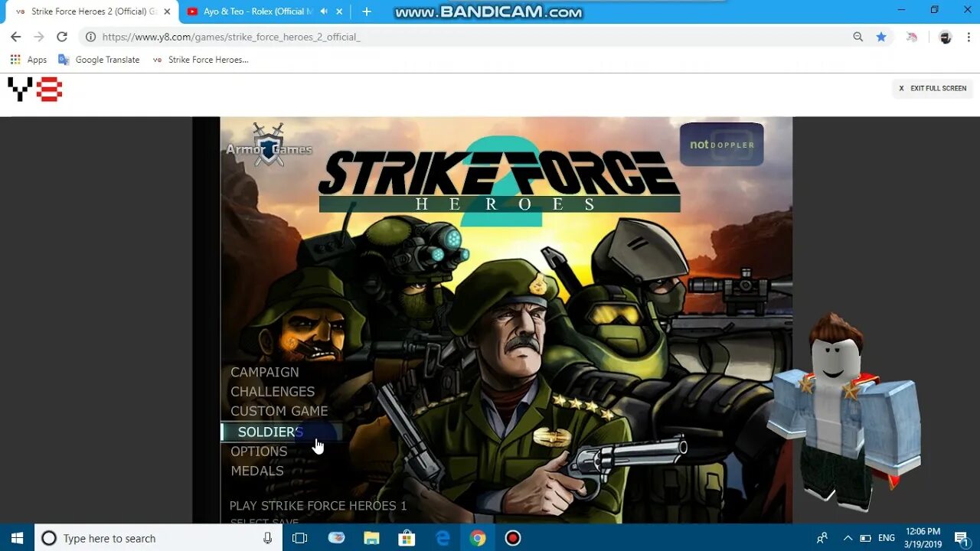Click the taskbar search box
Screen dimensions: 980x551
(158, 538)
